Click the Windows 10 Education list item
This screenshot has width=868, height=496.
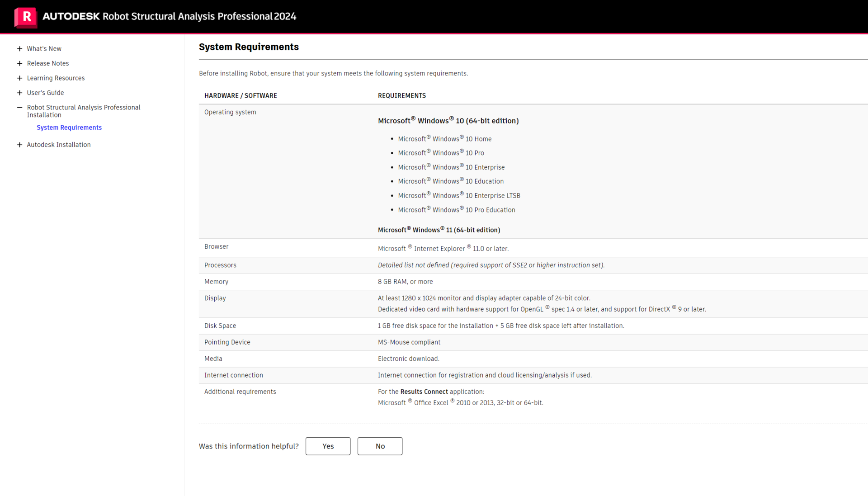click(451, 181)
